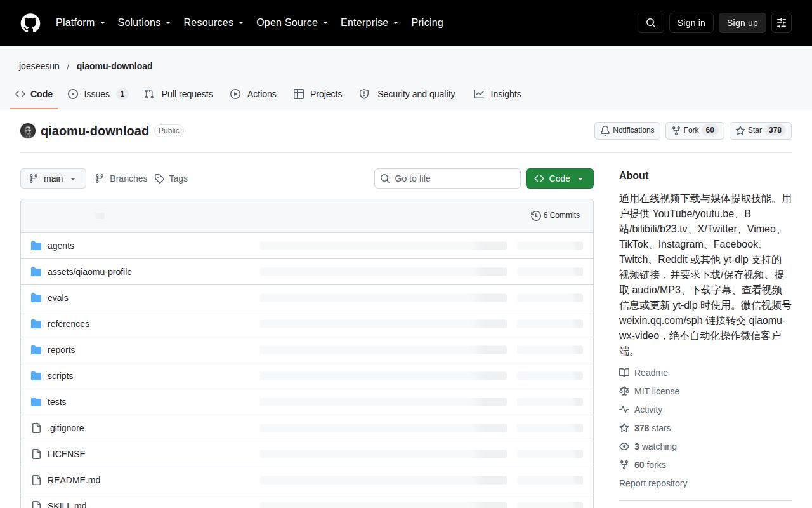View the Tags list
This screenshot has height=508, width=812.
click(171, 178)
